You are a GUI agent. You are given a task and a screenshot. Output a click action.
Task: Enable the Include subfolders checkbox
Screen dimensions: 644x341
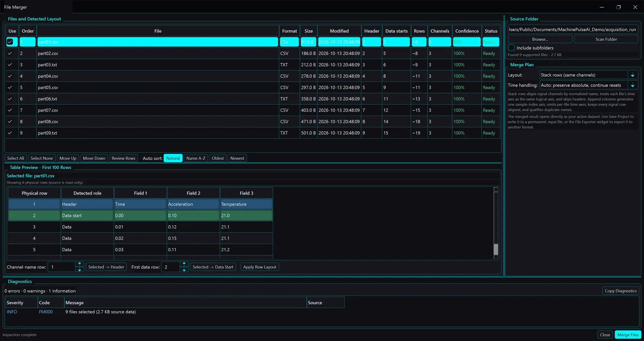pyautogui.click(x=511, y=48)
